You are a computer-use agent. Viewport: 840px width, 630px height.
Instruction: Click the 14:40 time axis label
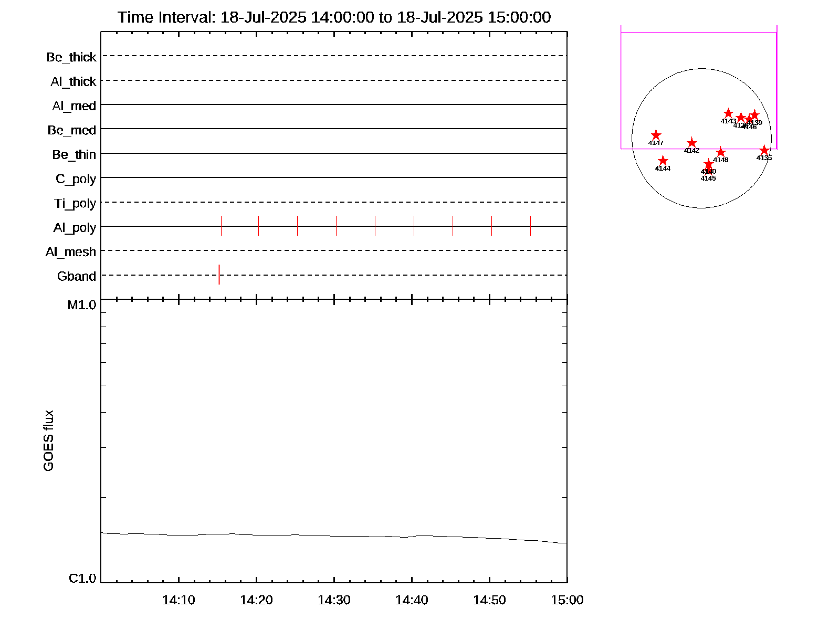(x=412, y=600)
